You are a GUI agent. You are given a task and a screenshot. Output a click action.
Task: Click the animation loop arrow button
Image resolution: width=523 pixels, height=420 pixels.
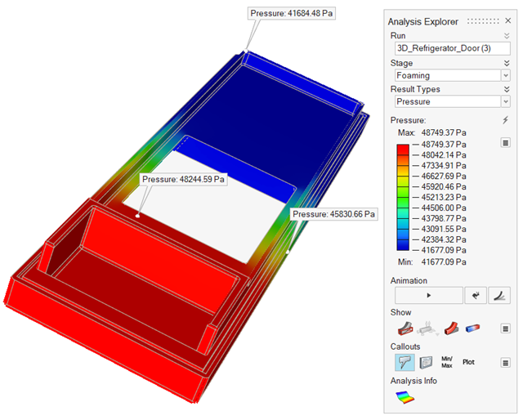[x=476, y=295]
